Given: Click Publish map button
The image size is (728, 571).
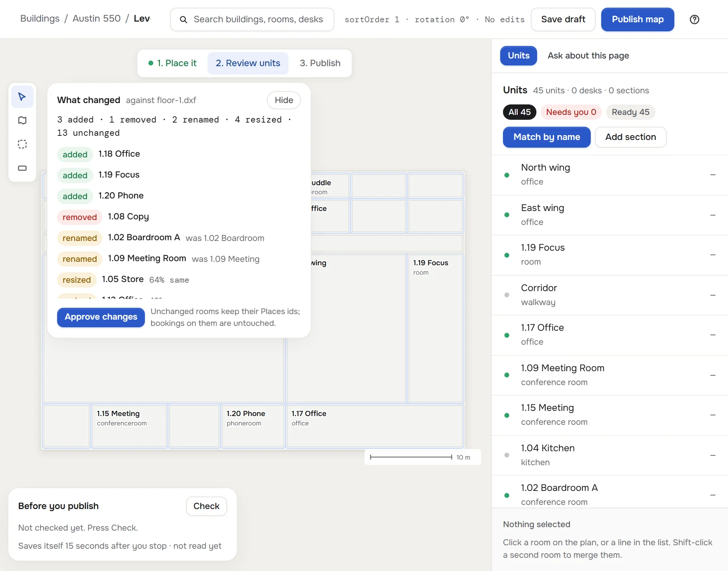Looking at the screenshot, I should click(x=637, y=19).
